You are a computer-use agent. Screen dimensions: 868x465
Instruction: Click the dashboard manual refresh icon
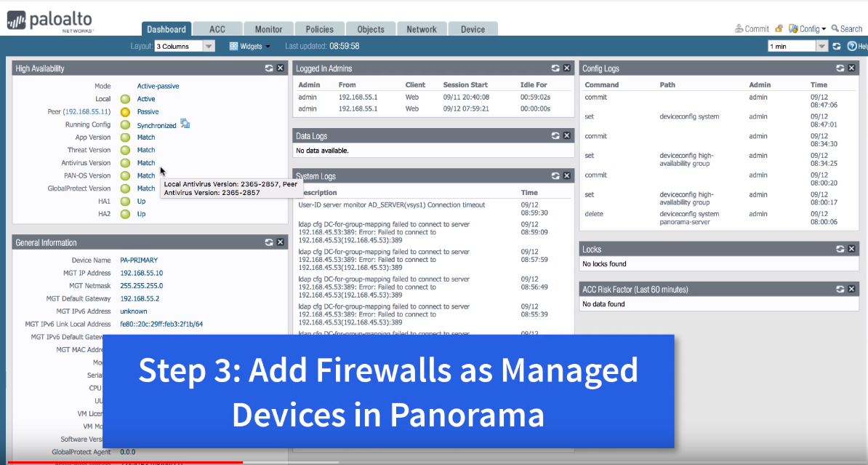(837, 47)
